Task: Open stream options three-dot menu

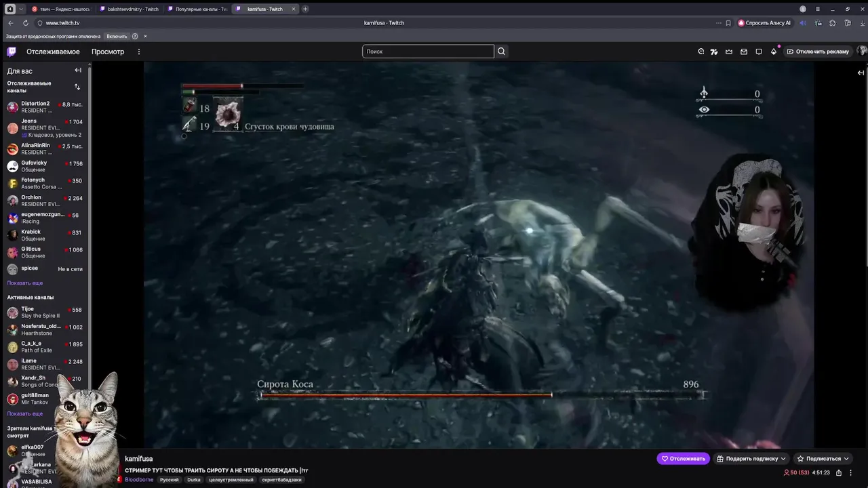Action: pos(851,472)
